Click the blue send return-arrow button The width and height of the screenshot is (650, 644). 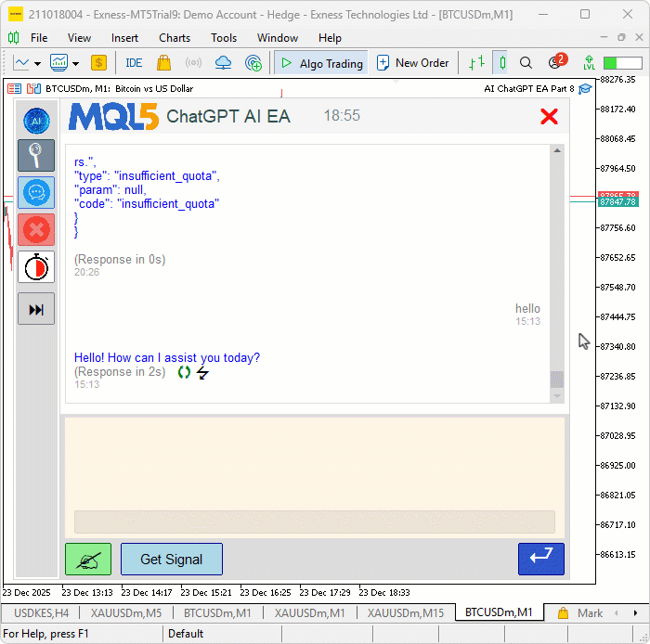[x=541, y=559]
